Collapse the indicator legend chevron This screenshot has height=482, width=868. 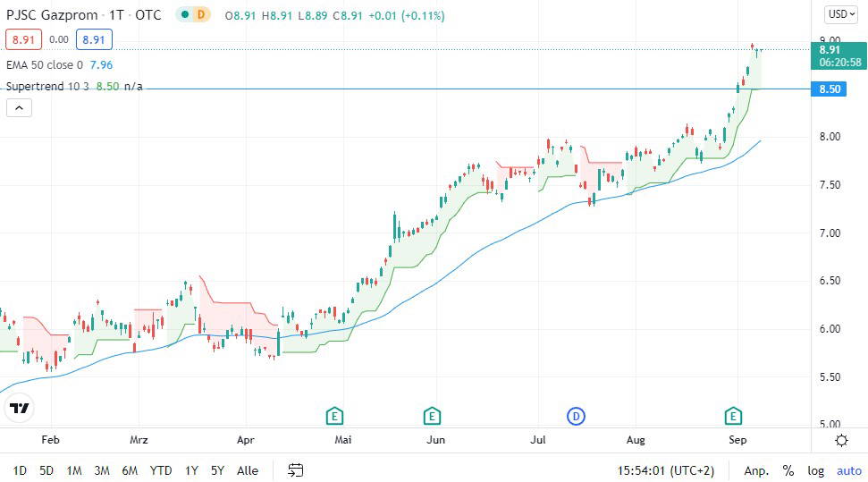pos(19,108)
